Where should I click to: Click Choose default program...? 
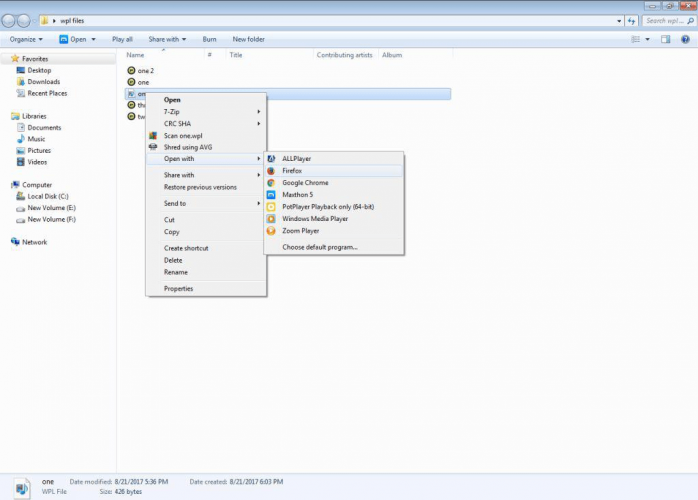tap(334, 247)
